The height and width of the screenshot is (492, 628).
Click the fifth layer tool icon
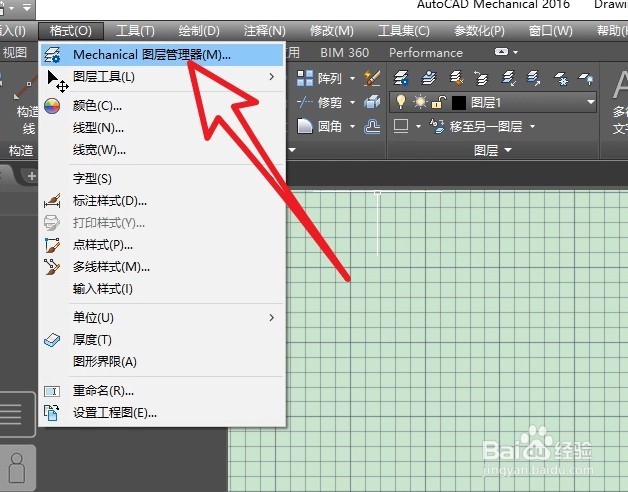point(509,78)
